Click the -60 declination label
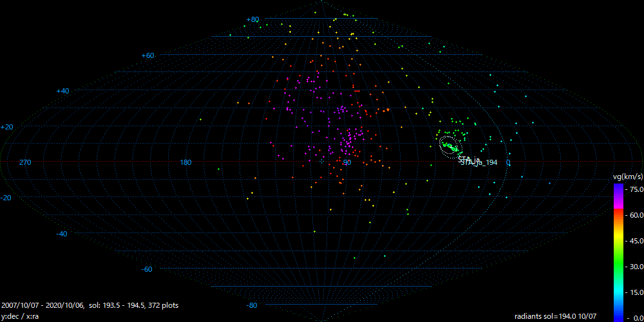This screenshot has height=322, width=644. click(147, 269)
